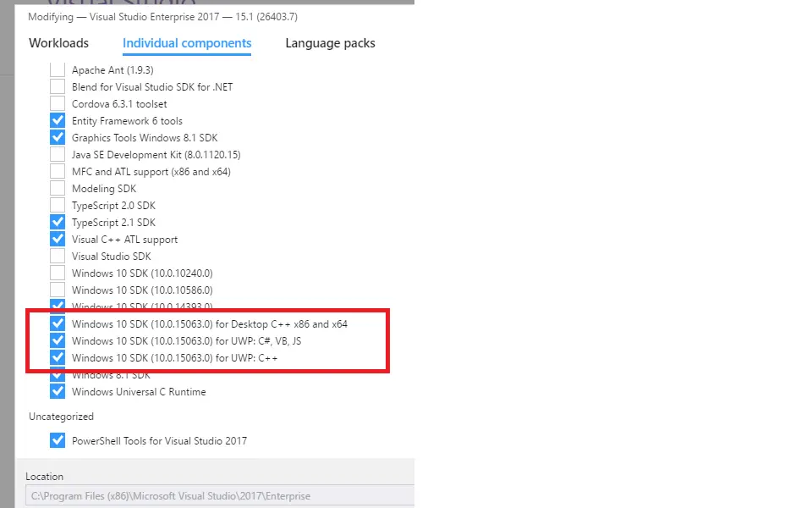The image size is (812, 508).
Task: Check the TypeScript 2.0 SDK box
Action: point(58,206)
